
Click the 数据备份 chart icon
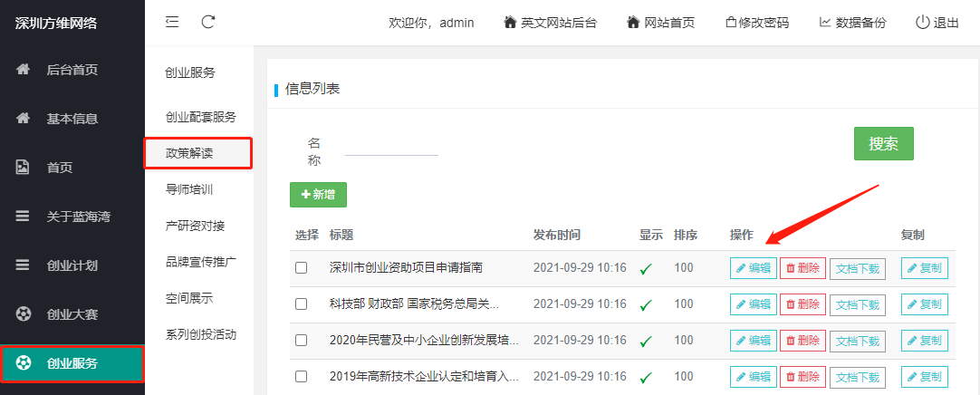[825, 23]
